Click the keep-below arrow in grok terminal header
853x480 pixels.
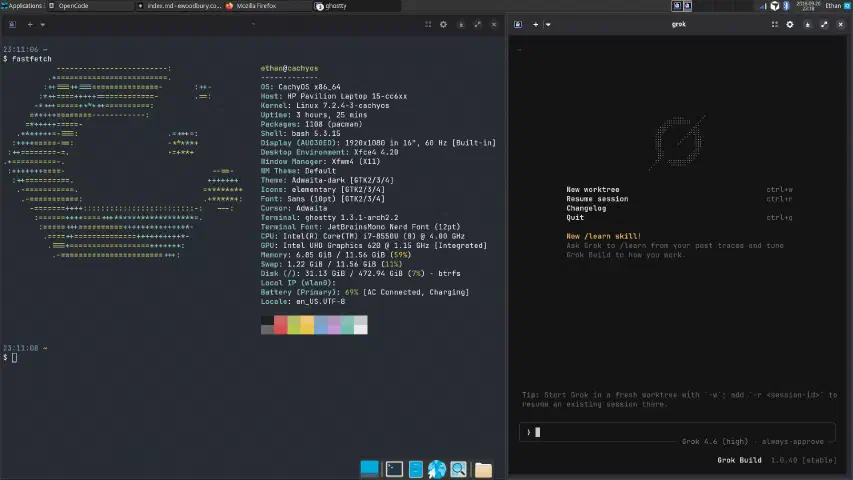pos(807,24)
